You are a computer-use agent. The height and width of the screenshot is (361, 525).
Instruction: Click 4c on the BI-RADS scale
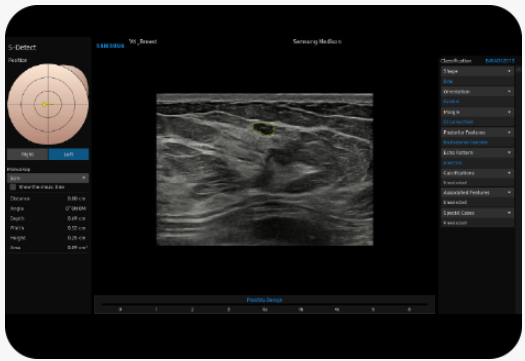337,309
